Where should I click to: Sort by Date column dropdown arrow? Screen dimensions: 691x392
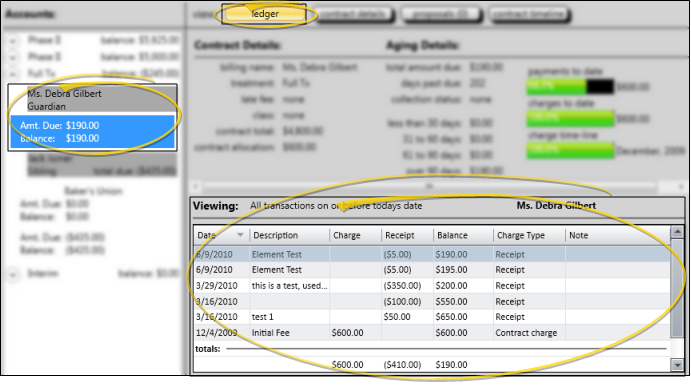pos(240,235)
